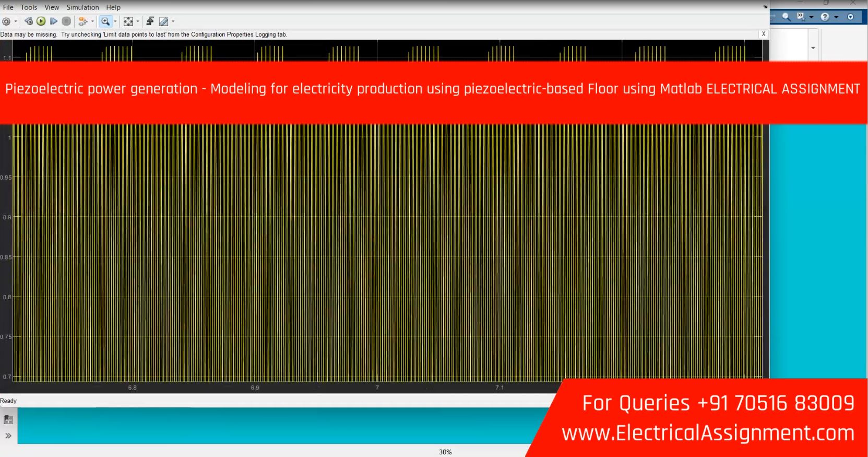Expand the panel with double chevron
The image size is (868, 457).
click(x=8, y=436)
